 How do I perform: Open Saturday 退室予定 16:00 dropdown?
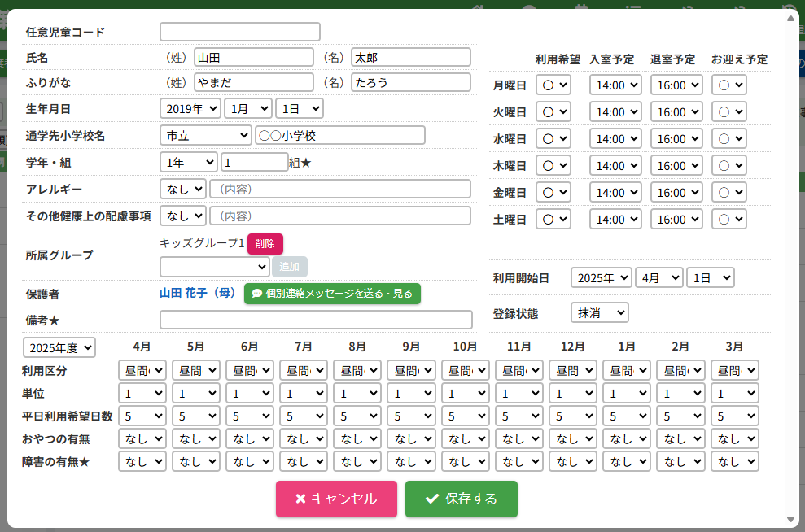click(x=677, y=220)
